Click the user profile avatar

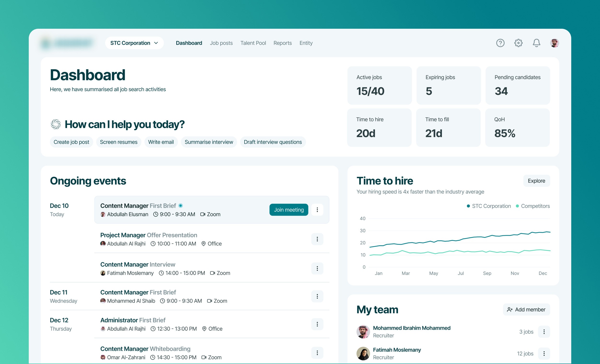[554, 43]
